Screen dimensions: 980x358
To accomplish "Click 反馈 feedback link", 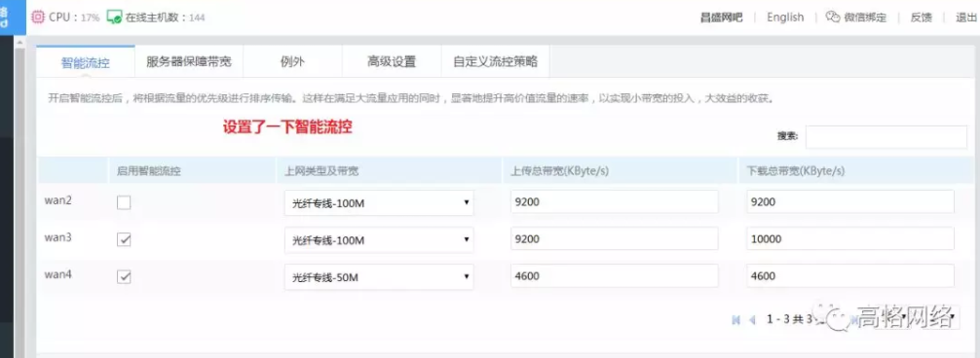I will (922, 18).
